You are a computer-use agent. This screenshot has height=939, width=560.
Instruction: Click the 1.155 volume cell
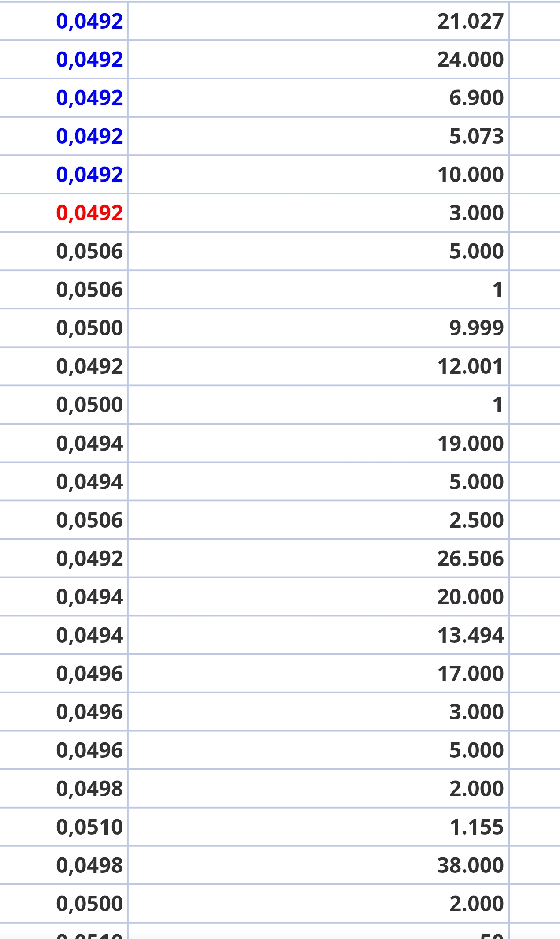click(319, 827)
